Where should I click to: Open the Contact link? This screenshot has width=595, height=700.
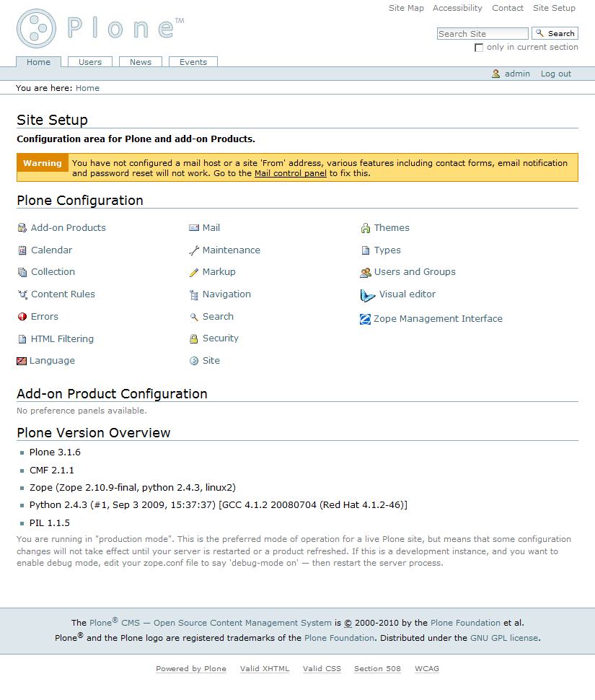pos(508,8)
